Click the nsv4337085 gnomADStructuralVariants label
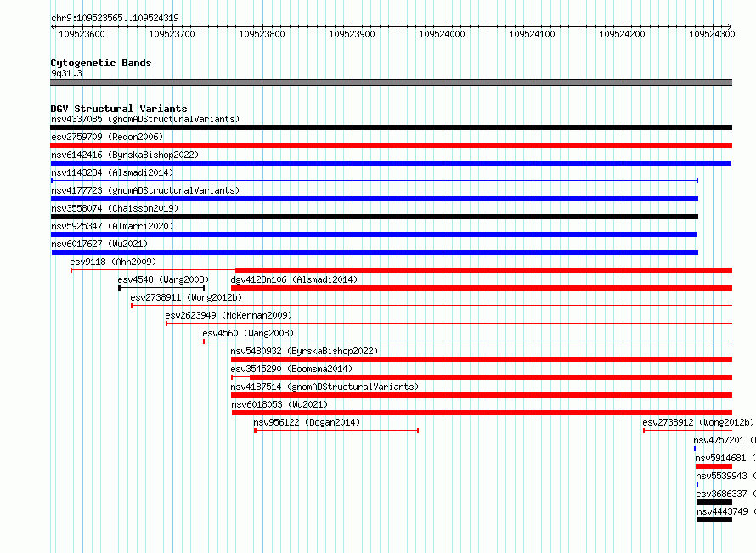This screenshot has height=553, width=756. click(145, 119)
